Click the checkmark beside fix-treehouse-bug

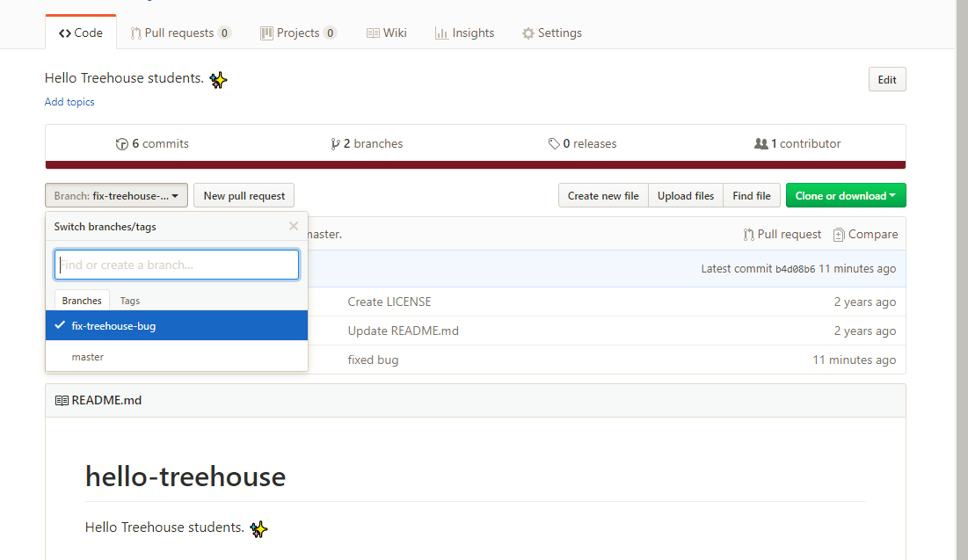coord(60,324)
